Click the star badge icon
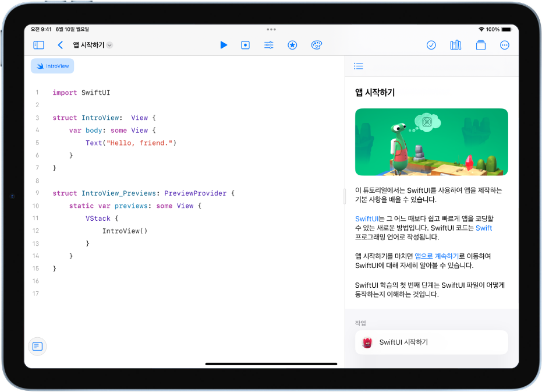 (x=292, y=45)
